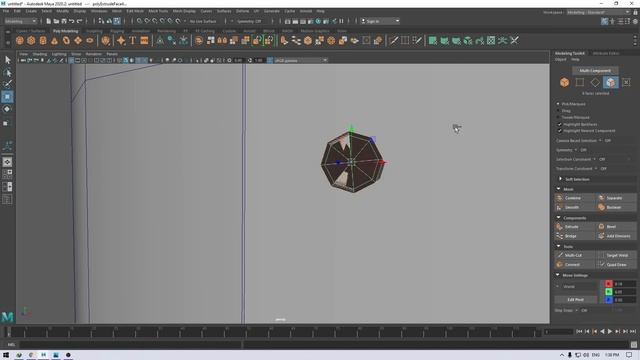Open the Sign In dropdown

pyautogui.click(x=380, y=21)
